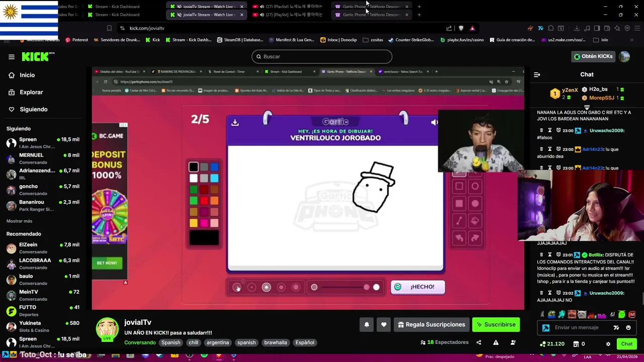Select the Gartic line tool
This screenshot has width=644, height=362.
click(x=459, y=221)
